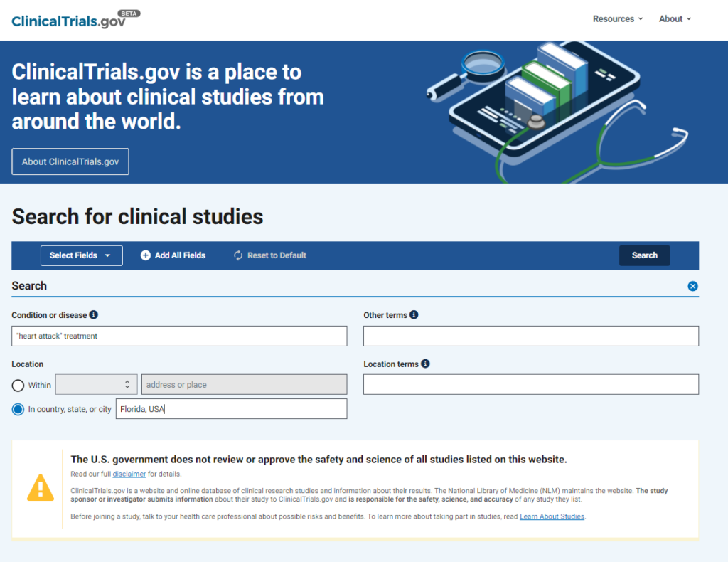Click the ClinicalTrials.gov logo
This screenshot has height=562, width=728.
click(69, 20)
